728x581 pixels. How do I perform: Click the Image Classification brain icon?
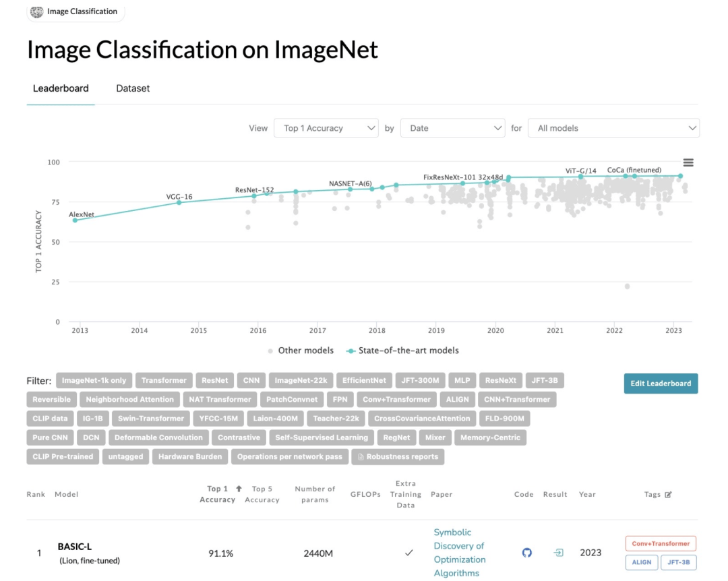click(x=36, y=11)
